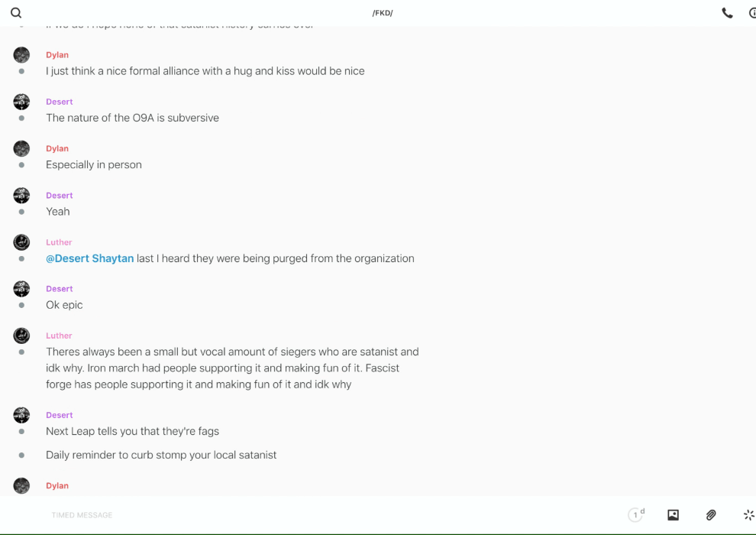The height and width of the screenshot is (535, 756).
Task: Click Luther's avatar beside the mention message
Action: [x=21, y=242]
